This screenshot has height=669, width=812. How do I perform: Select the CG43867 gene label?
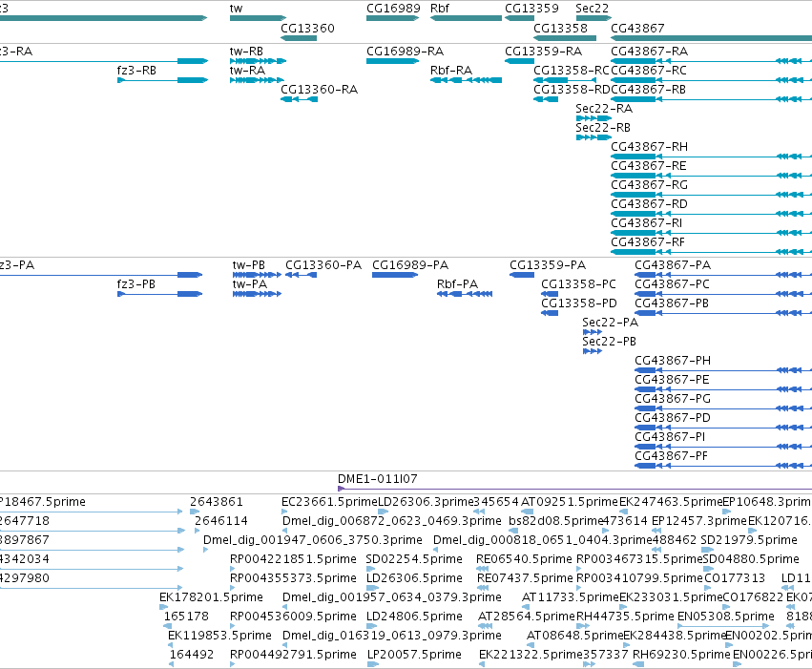(637, 28)
